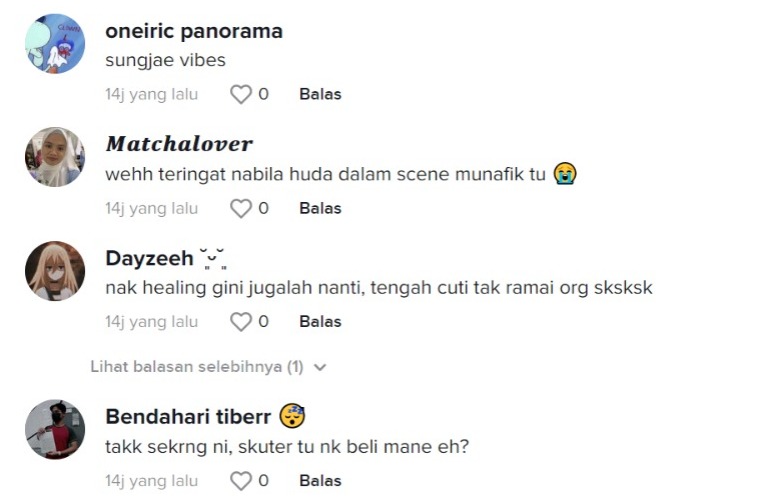Click the chevron beside Lihat balasan selebihnya
760x504 pixels.
tap(320, 367)
